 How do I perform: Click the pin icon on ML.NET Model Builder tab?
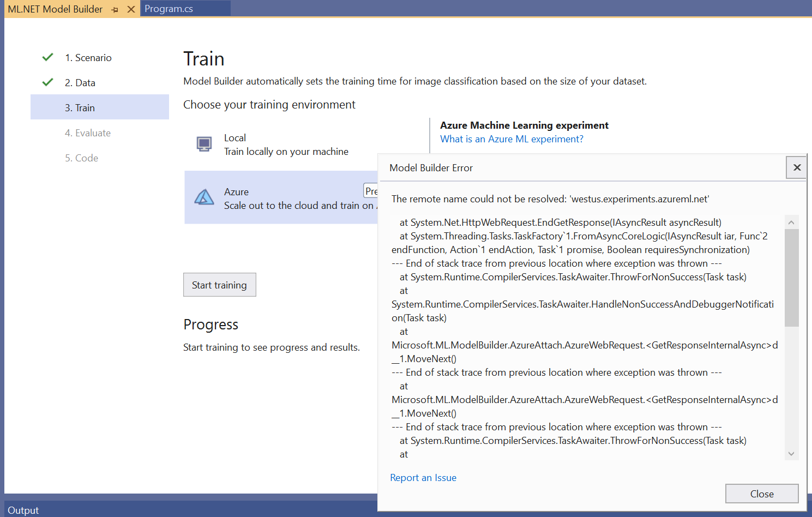(x=115, y=9)
